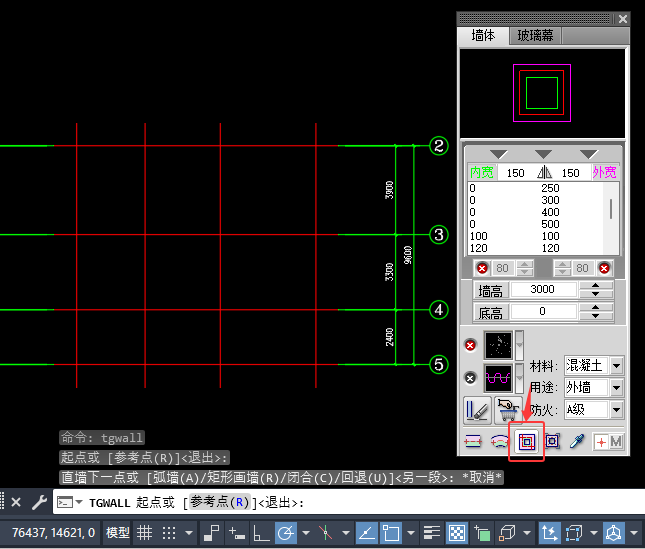Choose the rectangular wall drawing tool

click(527, 442)
